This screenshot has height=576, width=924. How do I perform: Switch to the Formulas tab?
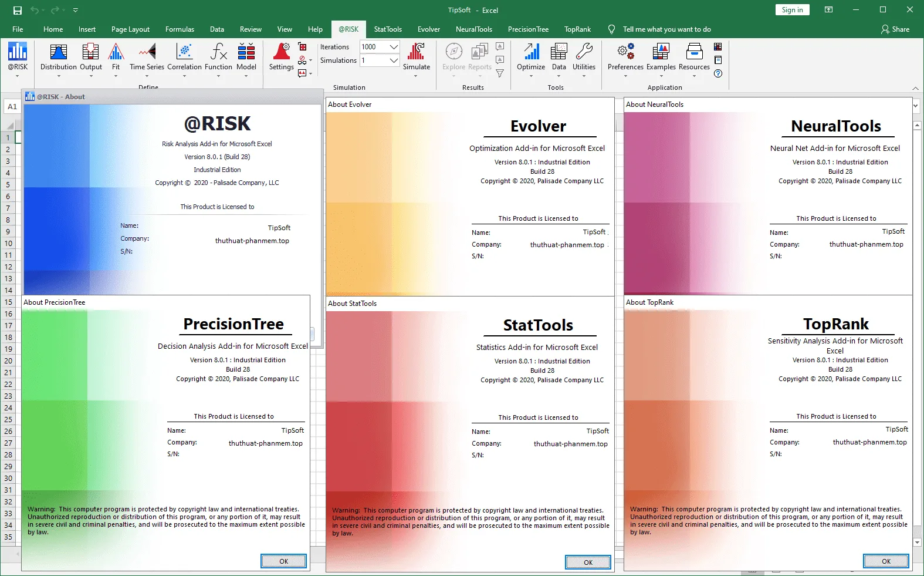pos(180,29)
